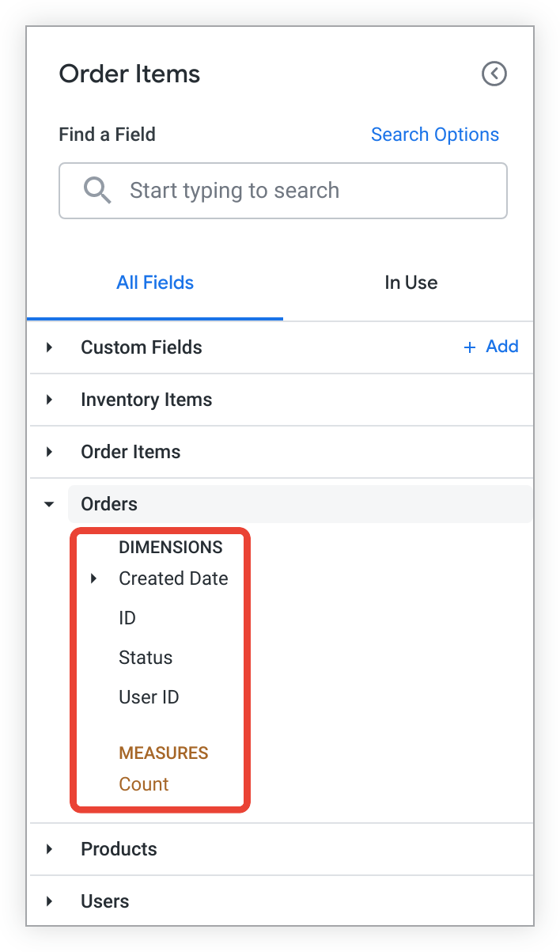Viewport: 560px width, 952px height.
Task: Select the Status dimension under Orders
Action: tap(146, 658)
